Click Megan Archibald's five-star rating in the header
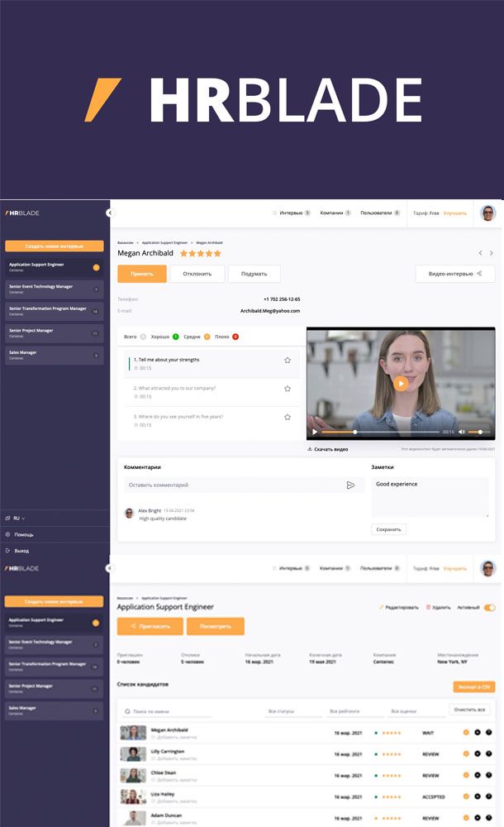This screenshot has height=827, width=504. 200,254
